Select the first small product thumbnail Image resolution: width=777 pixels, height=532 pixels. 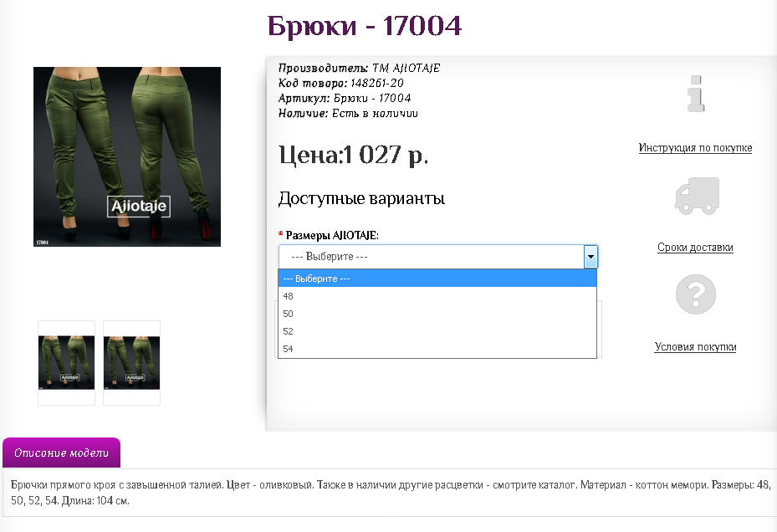pyautogui.click(x=66, y=363)
